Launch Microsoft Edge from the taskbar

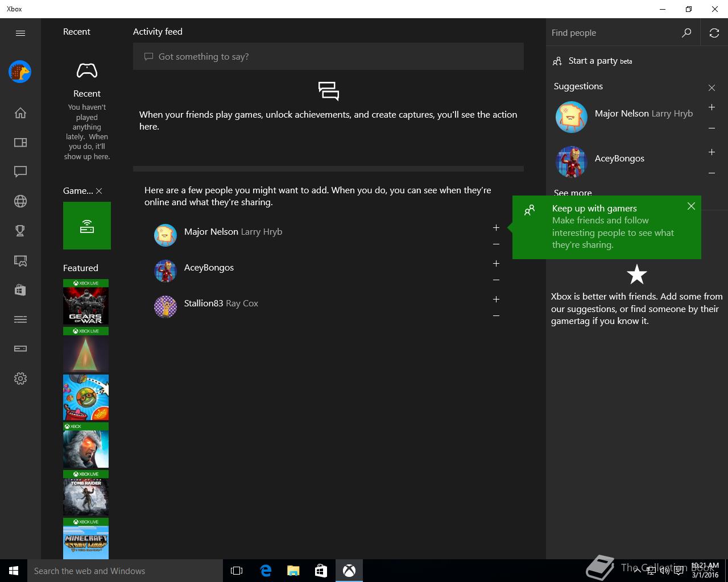[x=266, y=571]
